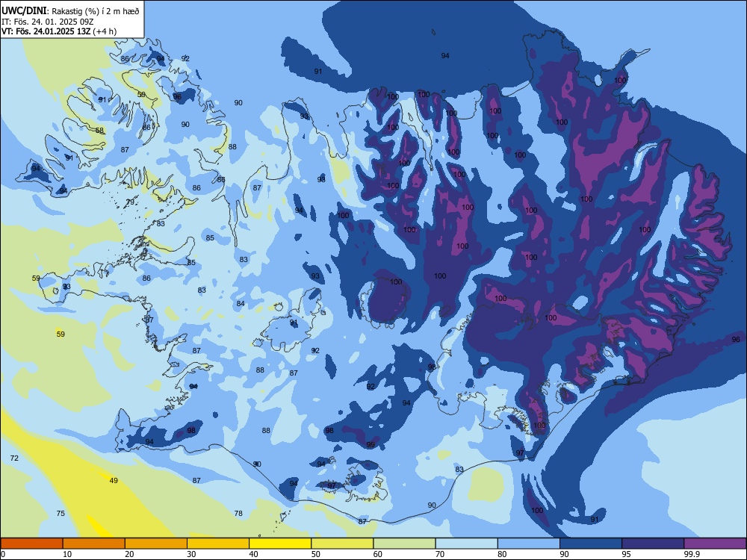Click the humidity value '58' on the map
The width and height of the screenshot is (747, 560).
(99, 131)
